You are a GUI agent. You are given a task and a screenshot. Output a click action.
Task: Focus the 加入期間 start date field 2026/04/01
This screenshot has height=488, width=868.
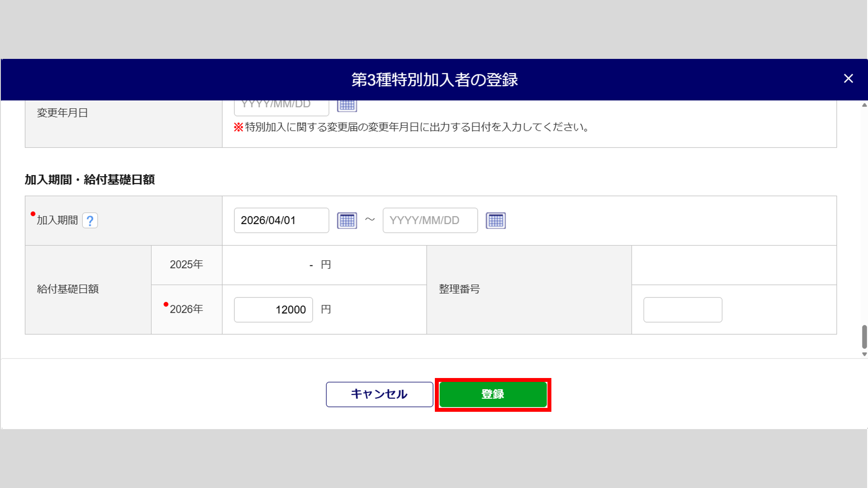pyautogui.click(x=281, y=220)
